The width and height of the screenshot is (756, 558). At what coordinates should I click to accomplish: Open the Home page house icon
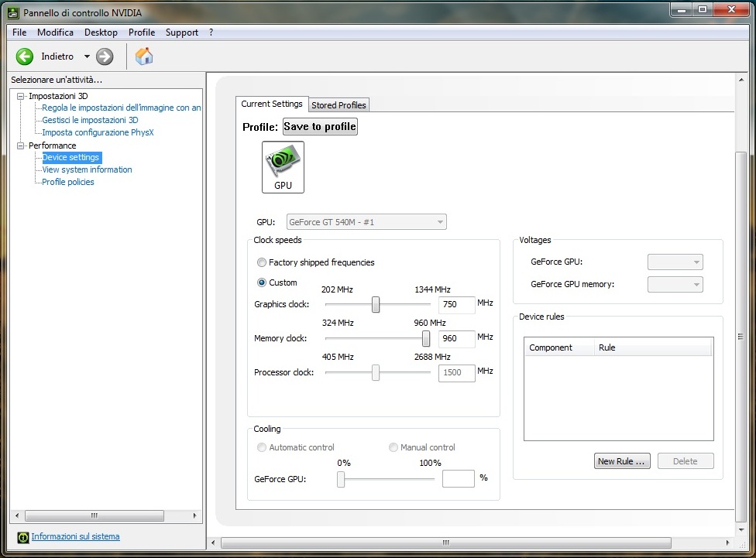143,56
